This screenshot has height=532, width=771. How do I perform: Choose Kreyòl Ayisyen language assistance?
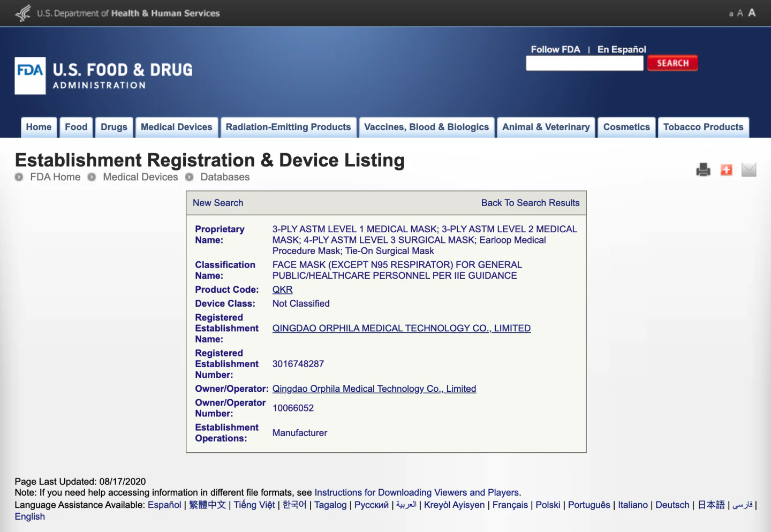tap(454, 505)
